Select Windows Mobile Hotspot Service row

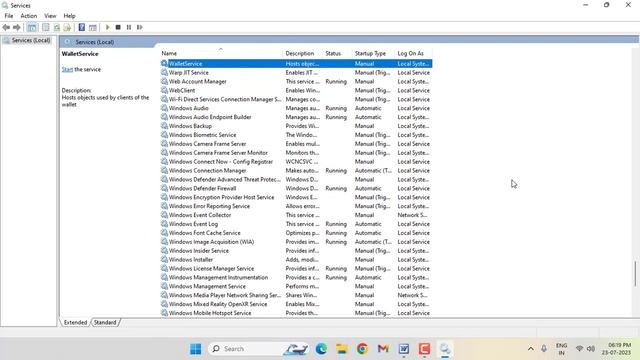pos(296,313)
